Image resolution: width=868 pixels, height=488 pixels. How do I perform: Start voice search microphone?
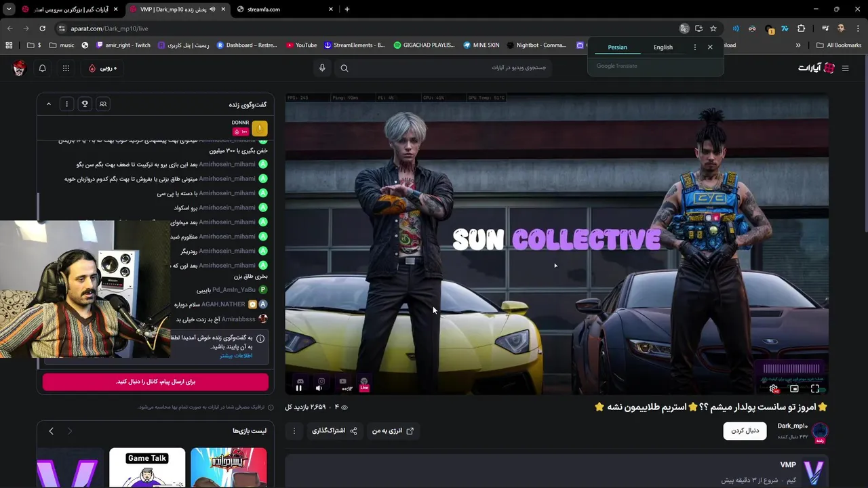click(322, 68)
